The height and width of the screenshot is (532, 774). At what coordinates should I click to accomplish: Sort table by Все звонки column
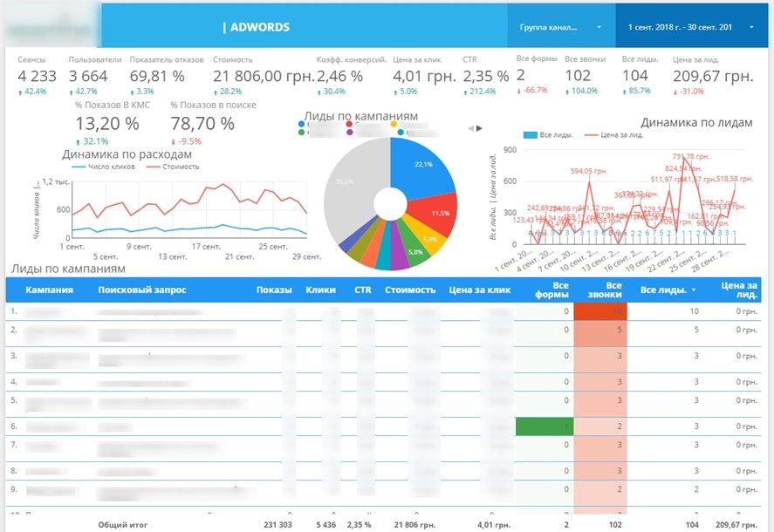[x=605, y=290]
